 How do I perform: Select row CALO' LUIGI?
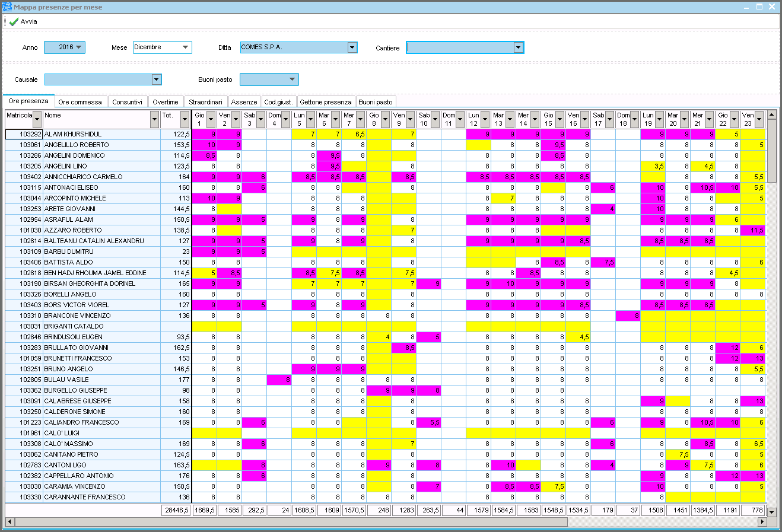(386, 433)
